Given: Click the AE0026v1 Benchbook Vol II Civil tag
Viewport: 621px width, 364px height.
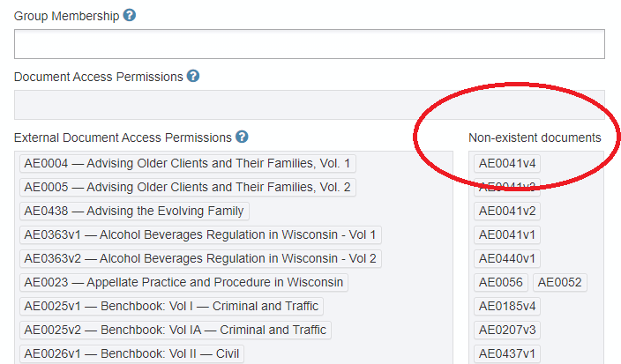Looking at the screenshot, I should tap(131, 353).
